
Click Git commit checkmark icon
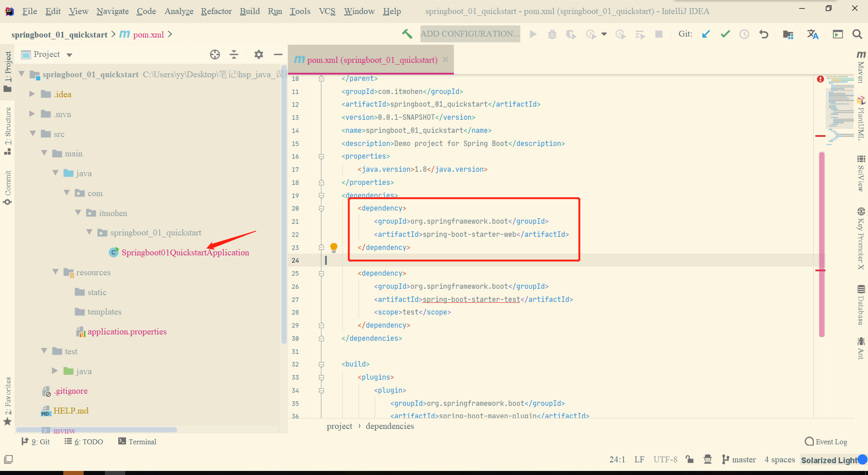725,34
